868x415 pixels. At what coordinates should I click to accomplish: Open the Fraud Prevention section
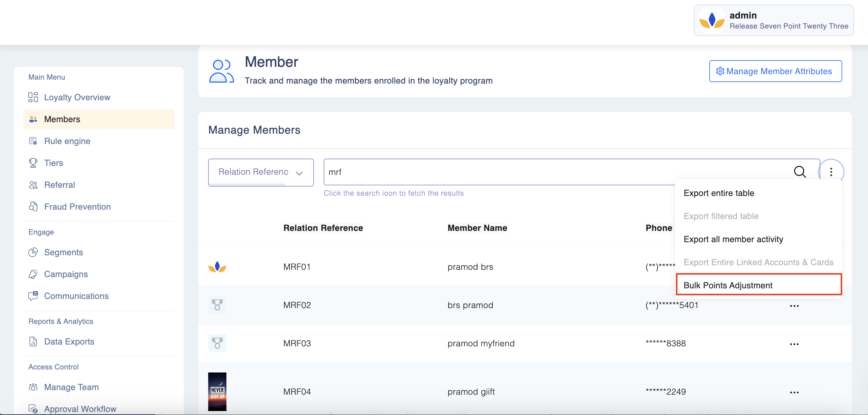77,207
